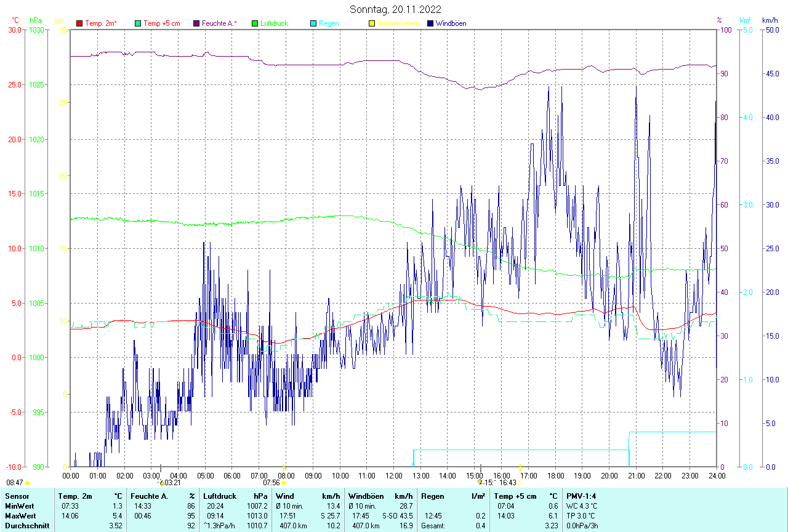Click the km/h axis unit label at top right
Image resolution: width=788 pixels, height=532 pixels.
[769, 20]
